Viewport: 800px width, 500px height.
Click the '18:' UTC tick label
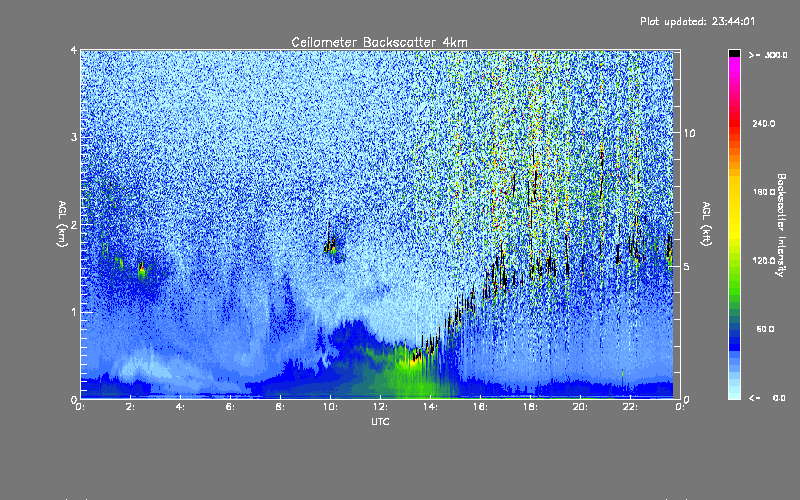click(530, 407)
